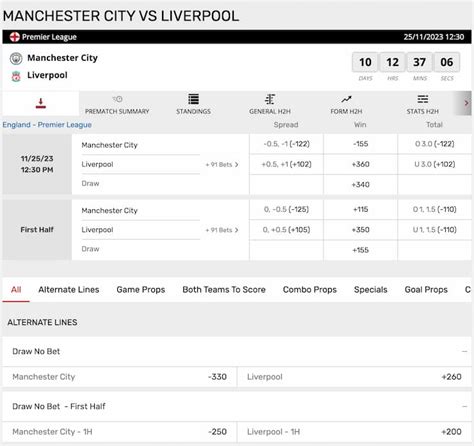
Task: Click the 11/25/23 12:30 PM match time cell
Action: coord(37,164)
